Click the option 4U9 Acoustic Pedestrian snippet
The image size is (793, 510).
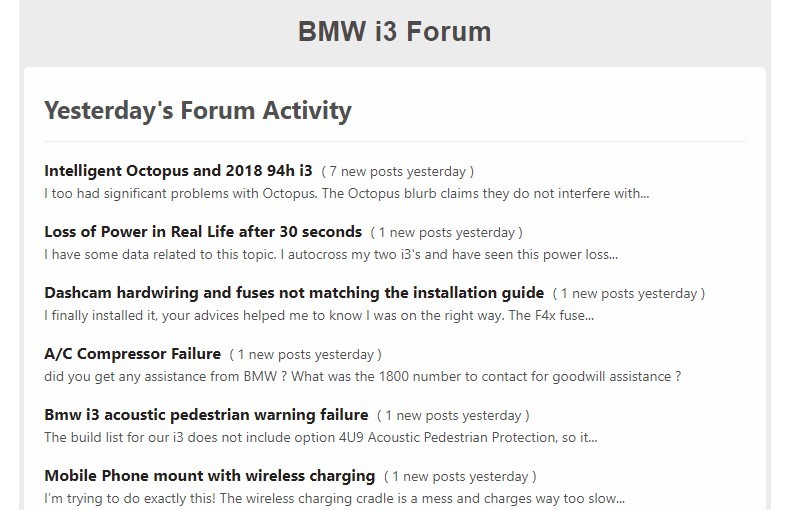click(321, 437)
